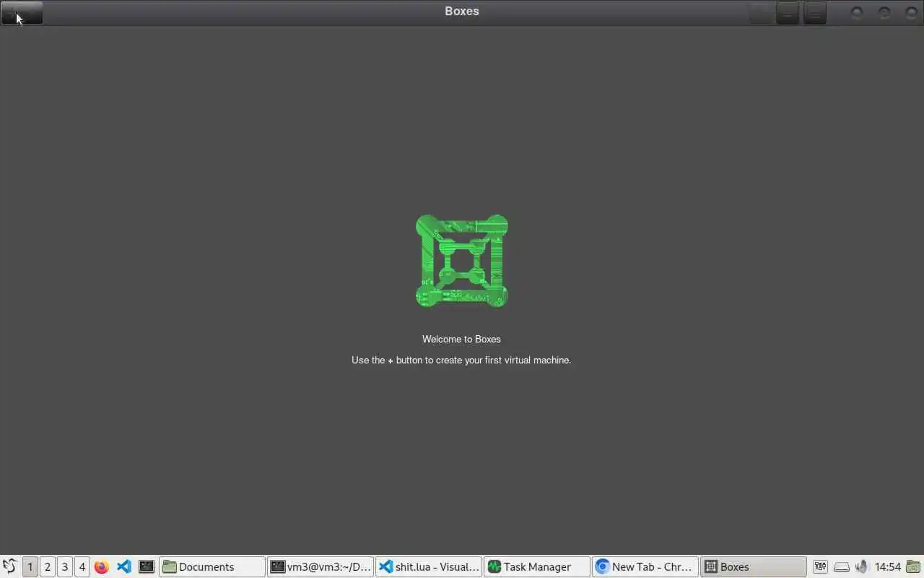Switch to shit.lua Visual Studio window
The width and height of the screenshot is (924, 578).
pyautogui.click(x=429, y=566)
